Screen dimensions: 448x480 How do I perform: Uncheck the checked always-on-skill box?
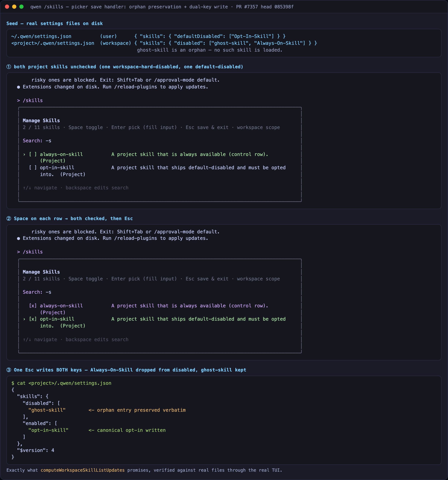point(33,306)
